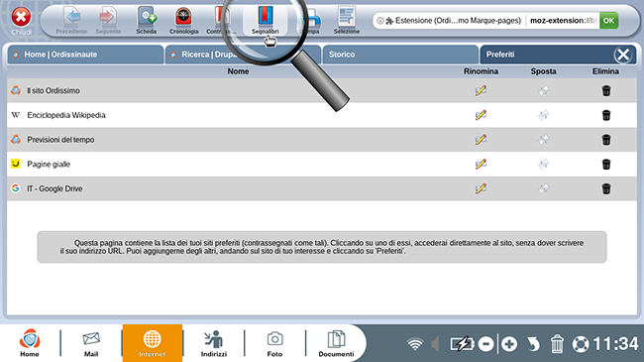Viewport: 644px width, 362px height.
Task: Click the Google favicon beside IT - Google Drive
Action: (16, 188)
